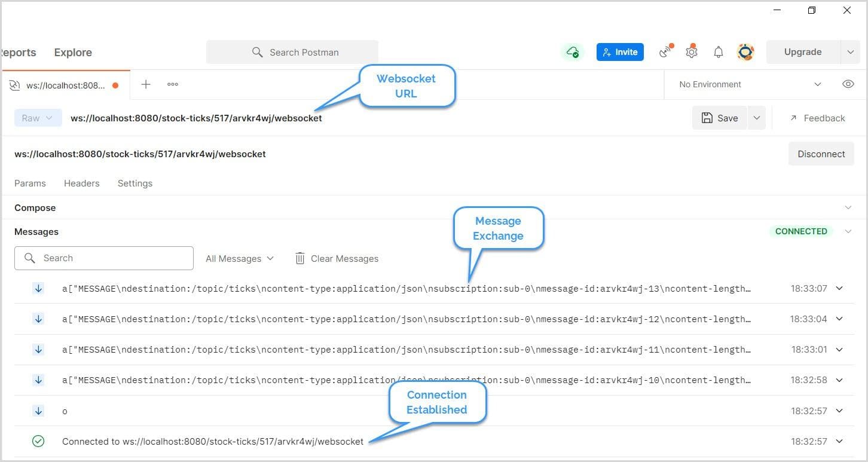Open the All Messages filter dropdown
The image size is (868, 462).
coord(240,258)
